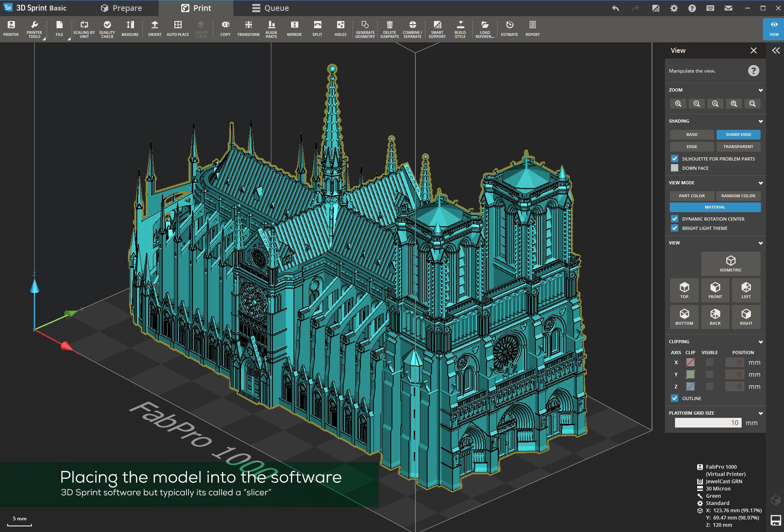
Task: Run the Quality Check tool
Action: 107,29
